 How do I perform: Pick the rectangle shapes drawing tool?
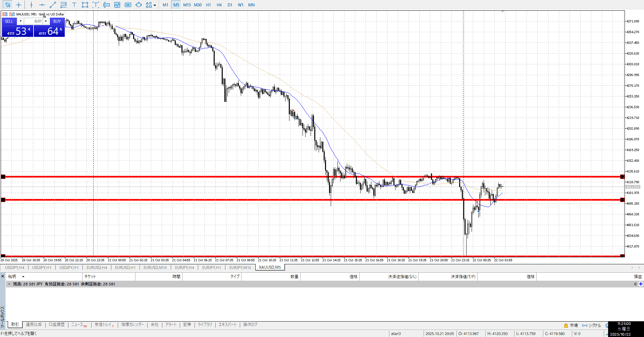point(85,5)
